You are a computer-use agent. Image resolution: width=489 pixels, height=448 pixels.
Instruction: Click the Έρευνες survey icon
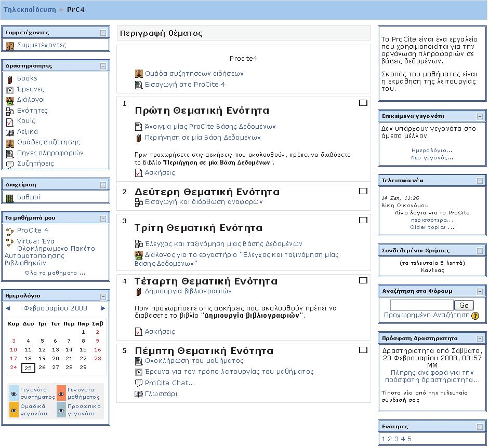(10, 90)
